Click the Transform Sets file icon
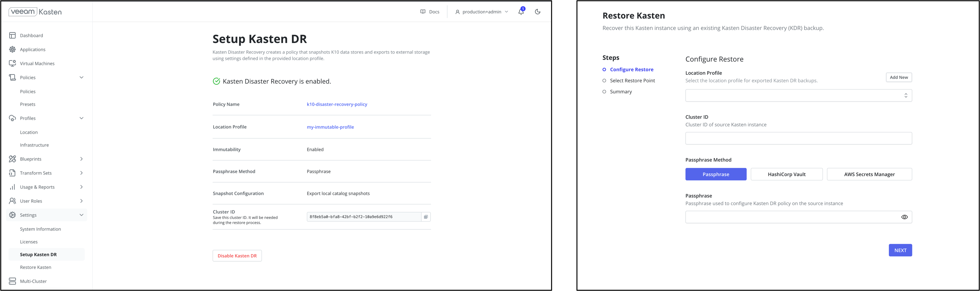The image size is (980, 291). [12, 173]
